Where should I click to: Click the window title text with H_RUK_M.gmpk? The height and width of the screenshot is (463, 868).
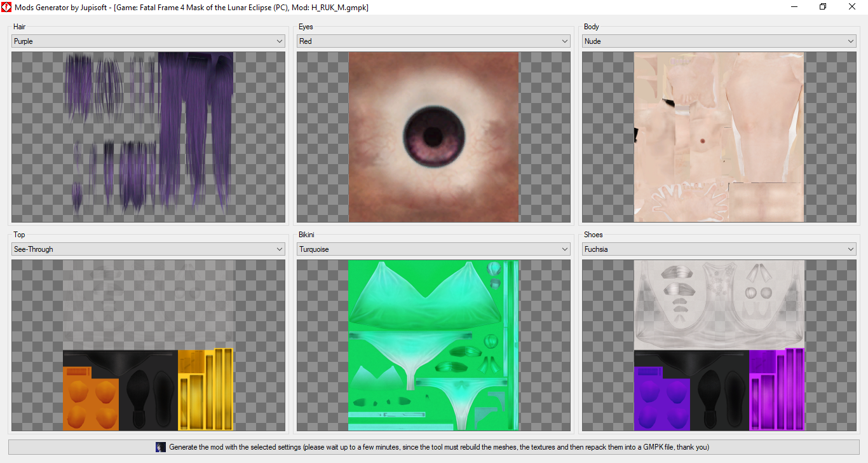point(191,7)
